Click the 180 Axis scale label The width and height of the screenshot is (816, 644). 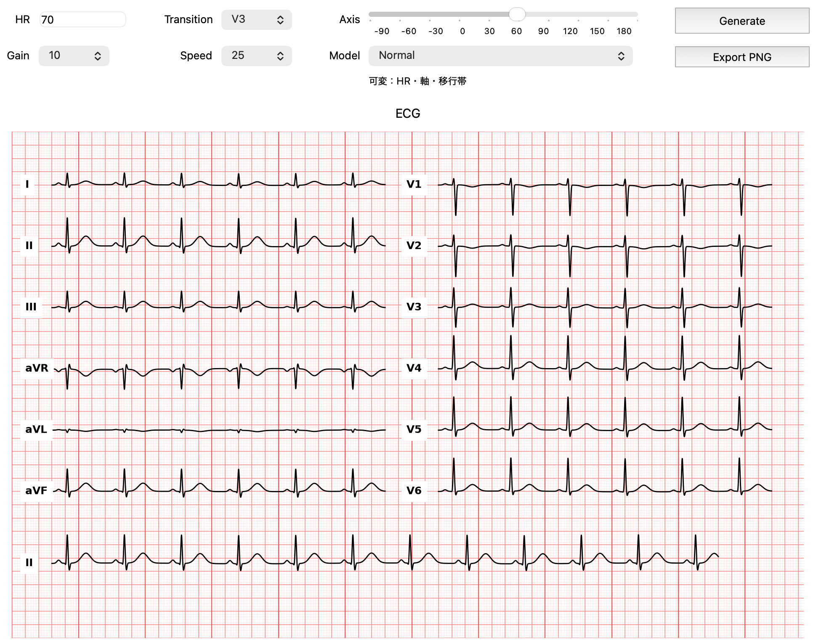pos(624,31)
